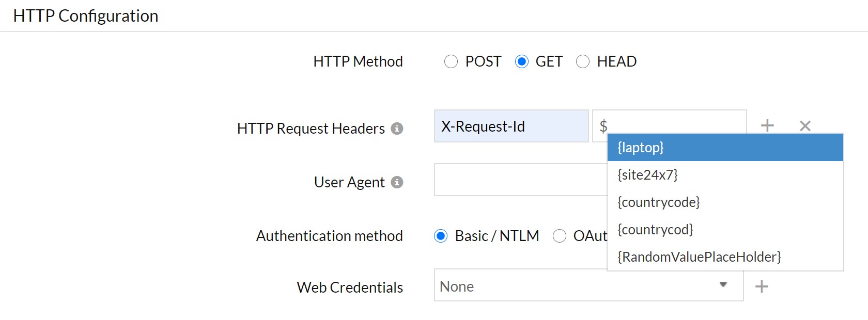Screen dimensions: 868x320
Task: Remove the X-Request-Id header row
Action: pos(805,125)
